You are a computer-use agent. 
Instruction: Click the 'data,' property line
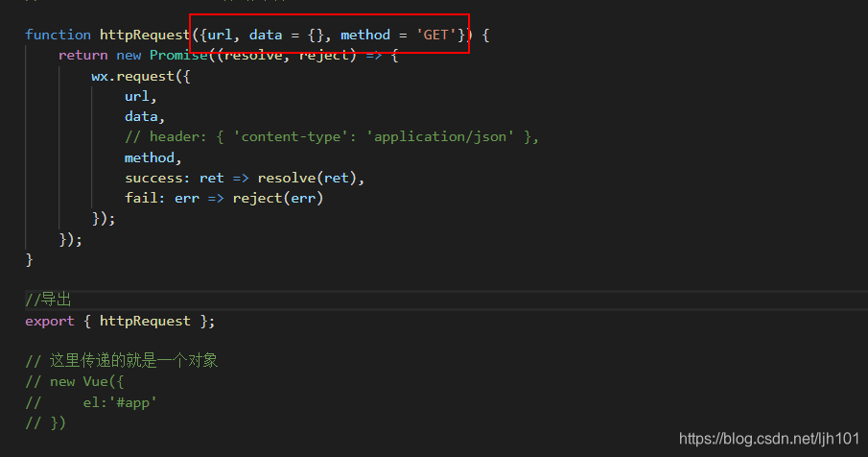pos(145,117)
